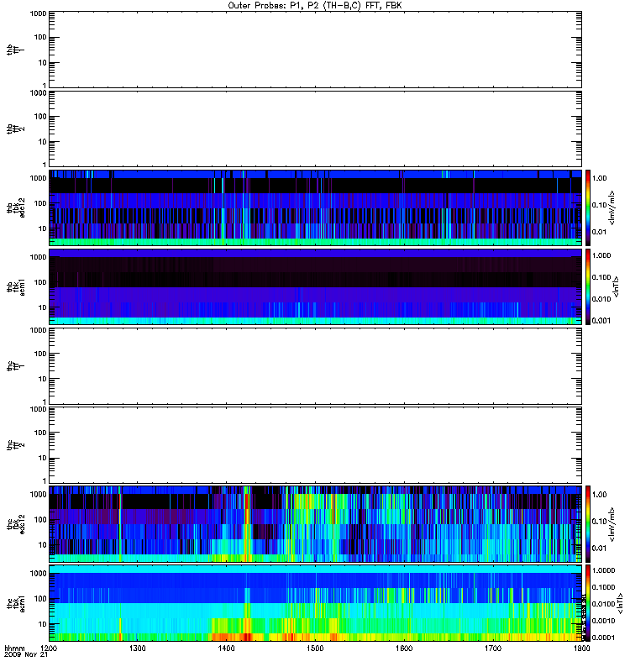Click '0.0010' on thc scm1 color scale
Image resolution: width=630 pixels, height=672 pixels.
coord(603,621)
